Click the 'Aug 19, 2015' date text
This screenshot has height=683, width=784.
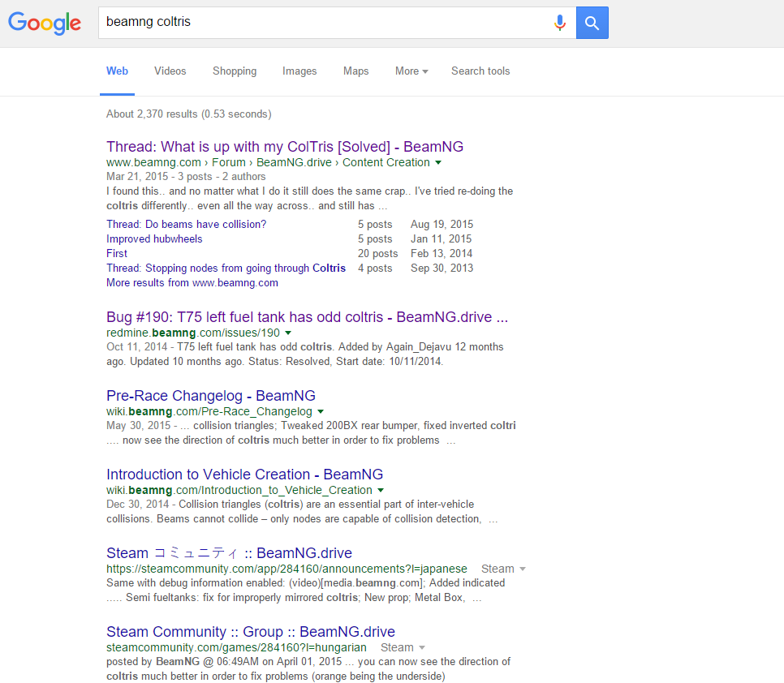442,225
